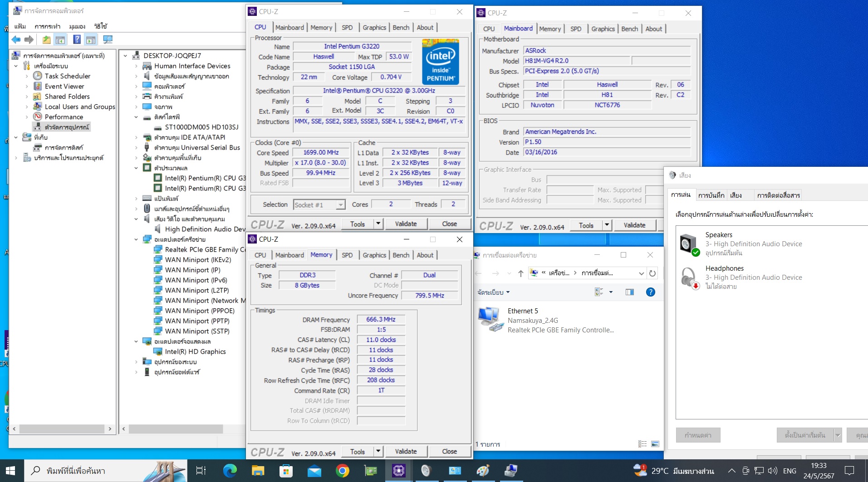The height and width of the screenshot is (482, 868).
Task: Select WAN Miniport (PPPOE) adapter
Action: 200,311
